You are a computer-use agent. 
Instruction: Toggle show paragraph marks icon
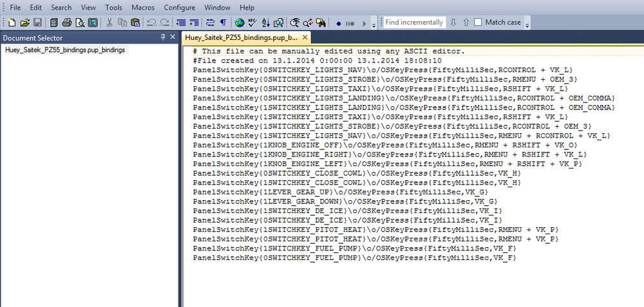pos(223,23)
